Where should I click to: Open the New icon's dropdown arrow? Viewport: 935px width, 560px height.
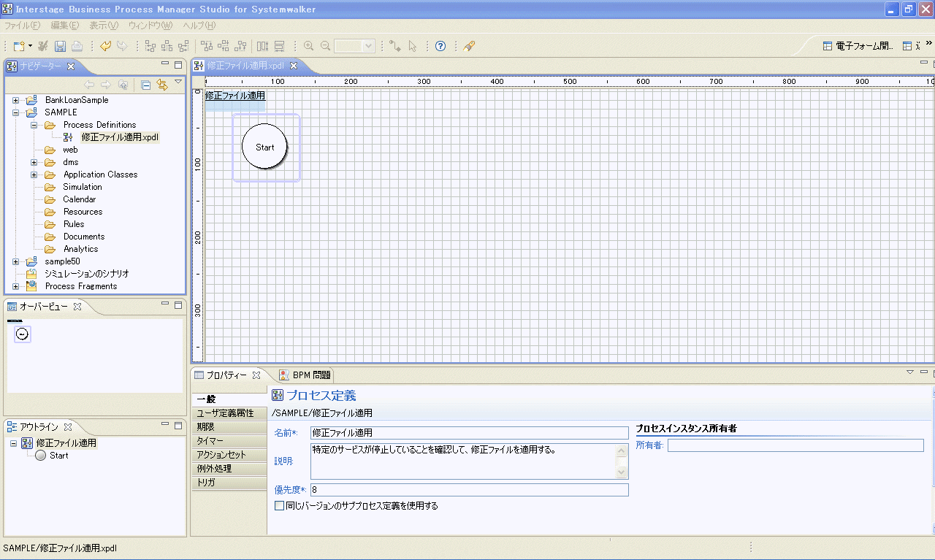(30, 46)
